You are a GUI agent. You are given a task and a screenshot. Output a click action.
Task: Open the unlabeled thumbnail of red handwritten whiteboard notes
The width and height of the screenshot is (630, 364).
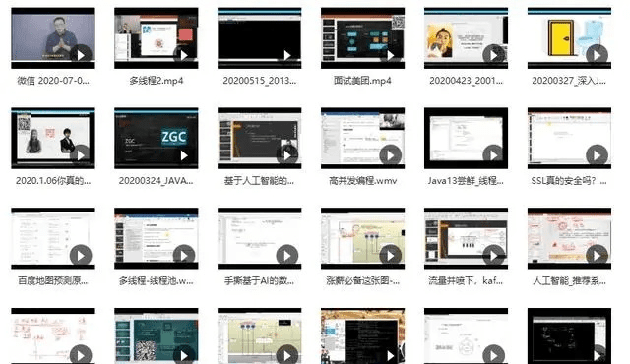[53, 336]
